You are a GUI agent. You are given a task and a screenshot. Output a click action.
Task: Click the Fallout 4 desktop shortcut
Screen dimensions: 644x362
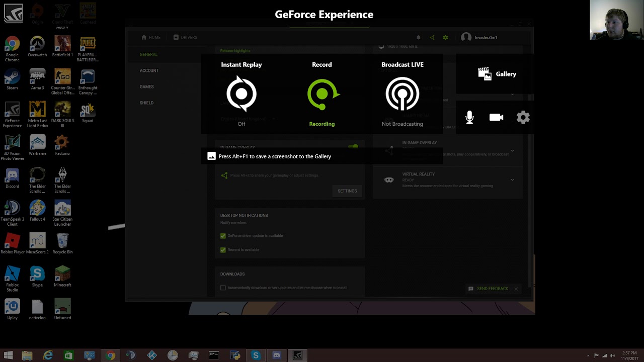[x=37, y=211]
